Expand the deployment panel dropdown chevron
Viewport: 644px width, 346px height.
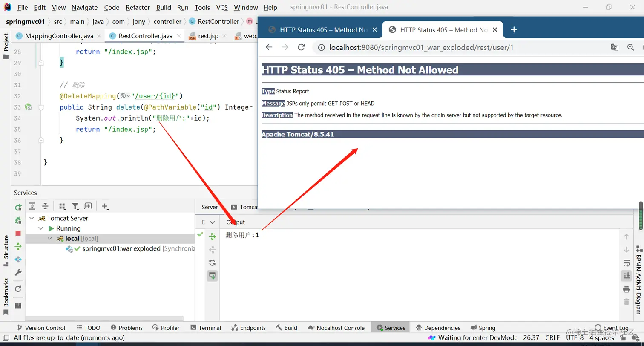coord(212,222)
